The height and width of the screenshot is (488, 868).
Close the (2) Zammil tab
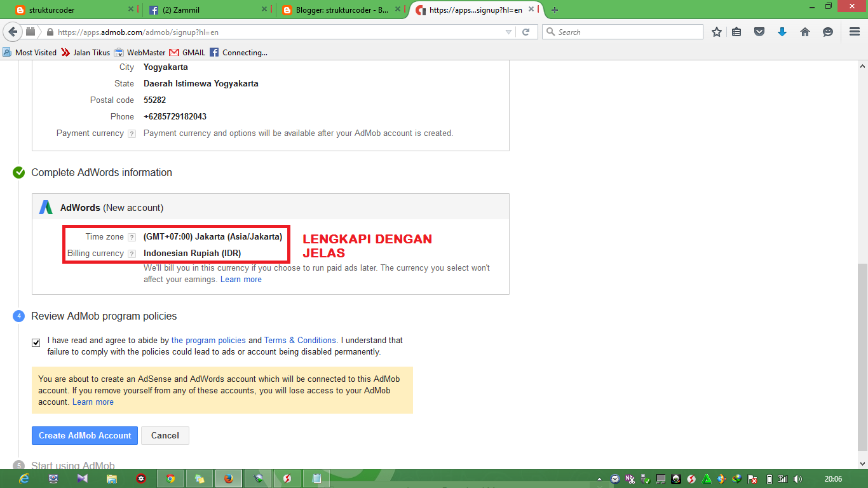point(265,10)
